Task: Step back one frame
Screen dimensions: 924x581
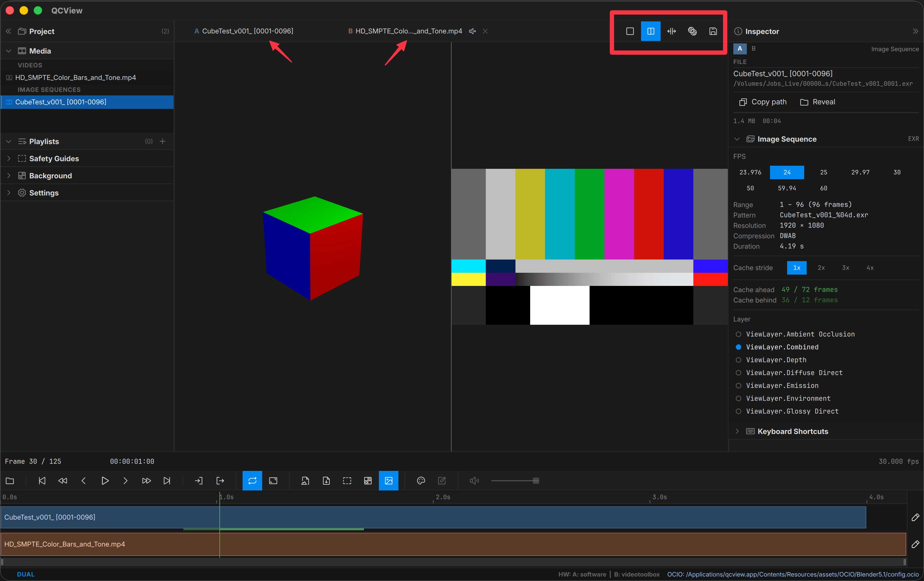Action: point(84,480)
